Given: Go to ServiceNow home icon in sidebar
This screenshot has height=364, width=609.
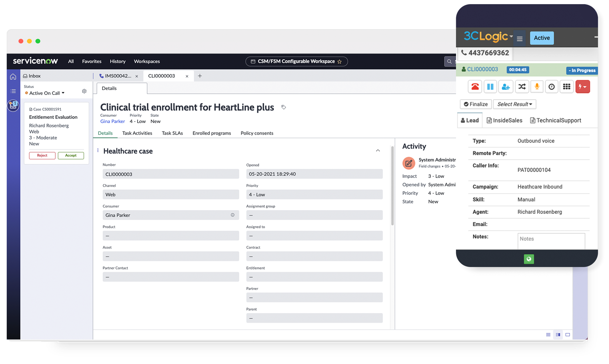Looking at the screenshot, I should tap(13, 76).
